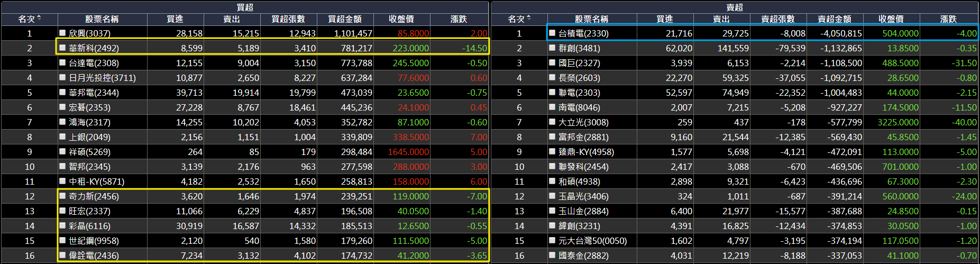Toggle the checkbox for 奇力新(2456)
The image size is (980, 264).
62,196
